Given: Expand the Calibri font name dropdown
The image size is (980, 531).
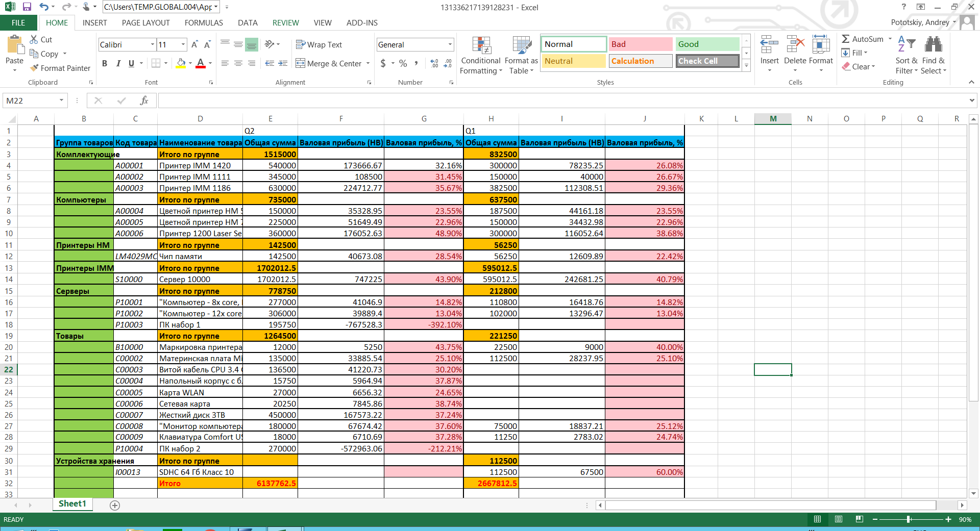Looking at the screenshot, I should click(153, 44).
